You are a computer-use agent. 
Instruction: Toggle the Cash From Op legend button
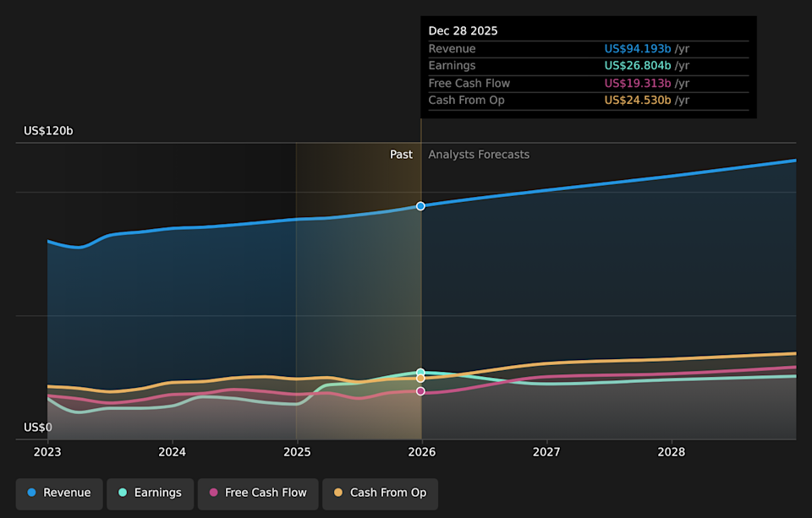(x=380, y=493)
